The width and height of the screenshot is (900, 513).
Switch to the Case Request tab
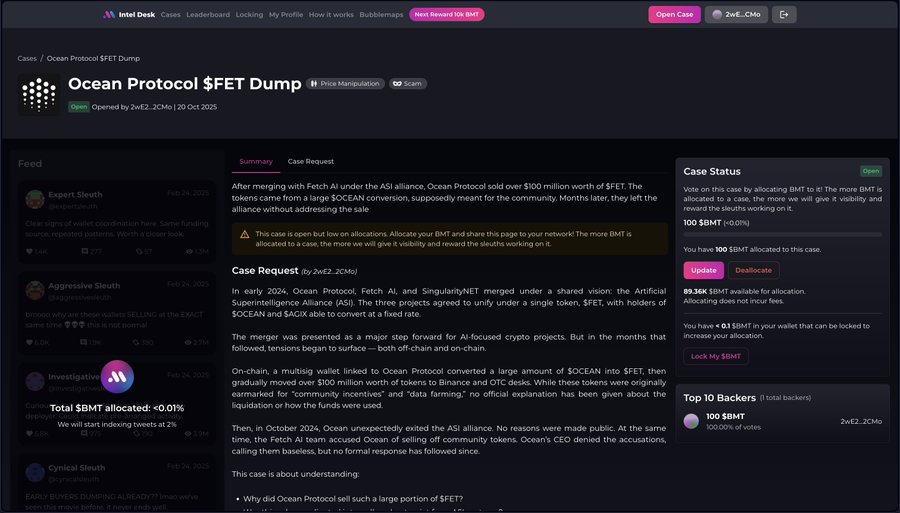[x=311, y=161]
